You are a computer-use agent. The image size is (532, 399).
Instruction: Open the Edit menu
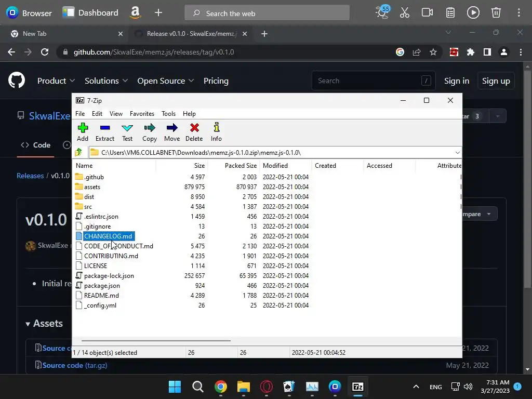pyautogui.click(x=97, y=114)
